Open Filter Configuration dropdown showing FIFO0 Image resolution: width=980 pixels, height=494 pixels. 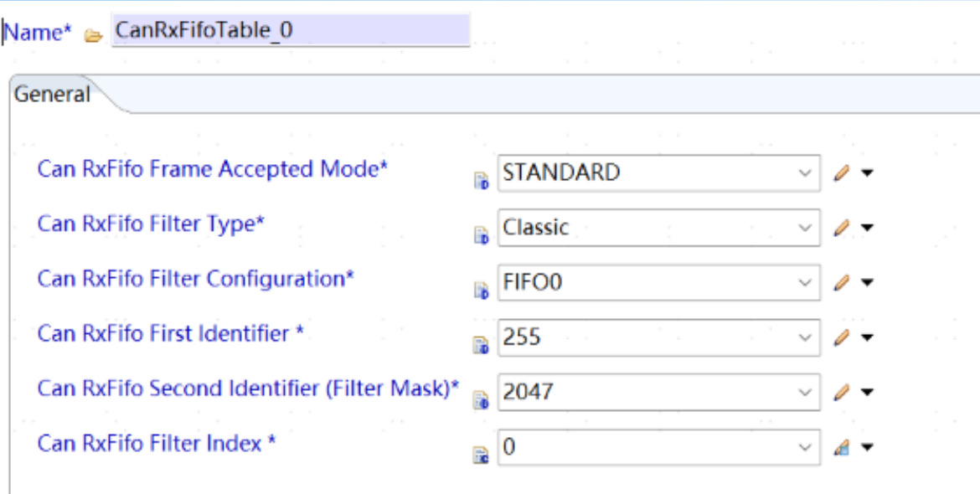coord(658,283)
